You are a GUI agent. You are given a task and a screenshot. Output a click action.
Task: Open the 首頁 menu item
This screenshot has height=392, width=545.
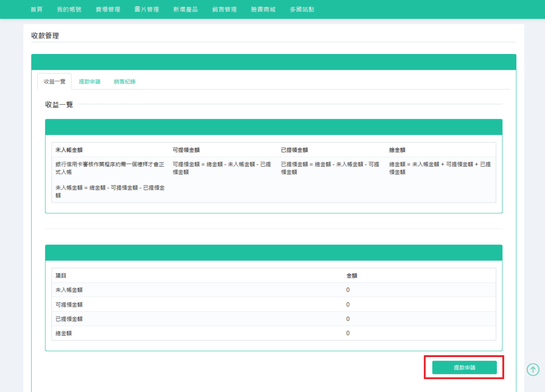coord(36,10)
